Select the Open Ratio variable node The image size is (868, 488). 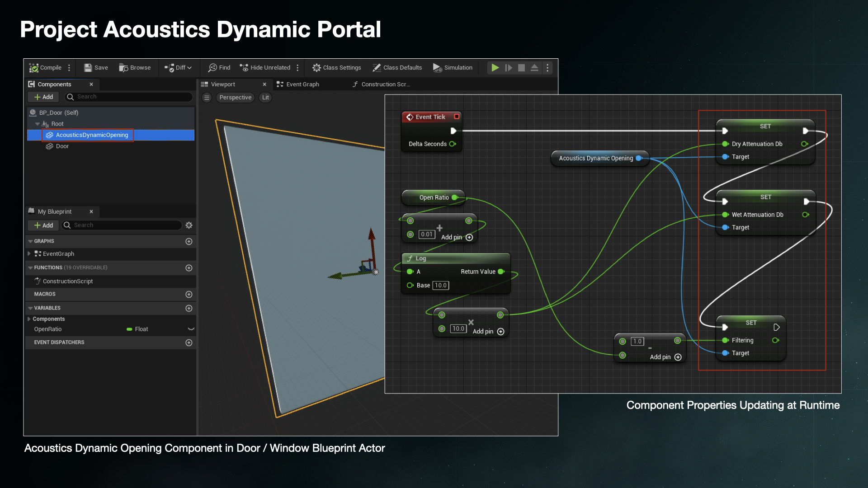[433, 197]
